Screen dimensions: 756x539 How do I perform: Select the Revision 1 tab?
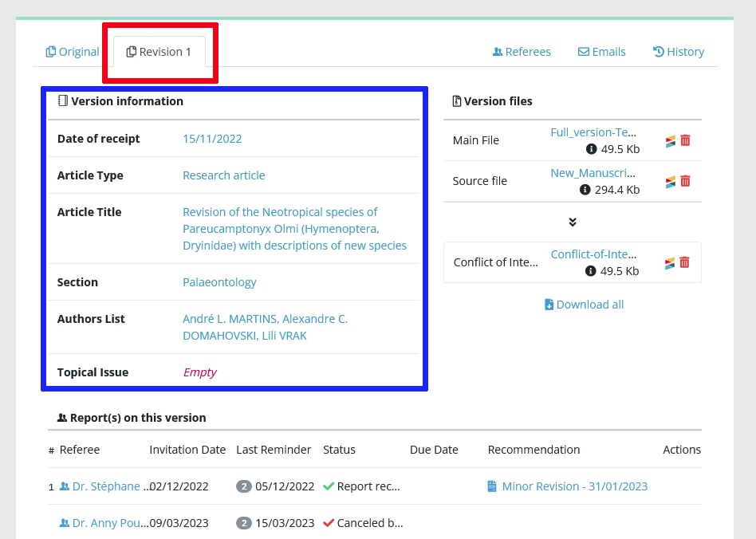tap(159, 52)
